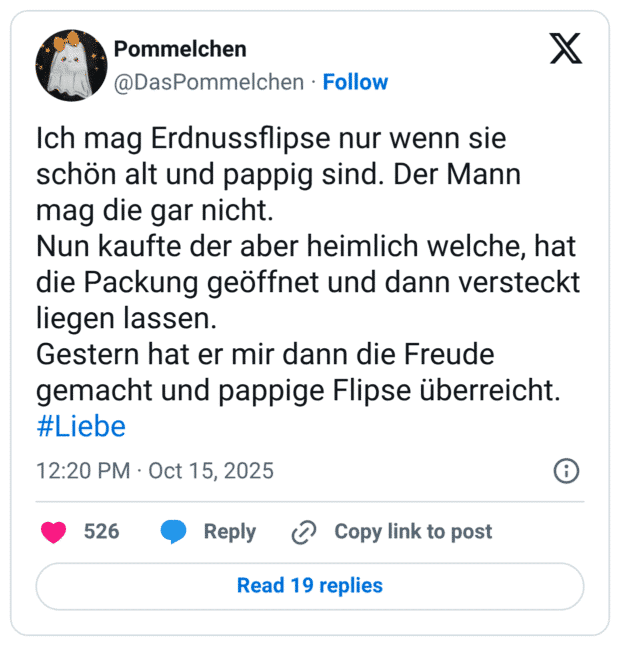Open the #Liebe hashtag

81,427
